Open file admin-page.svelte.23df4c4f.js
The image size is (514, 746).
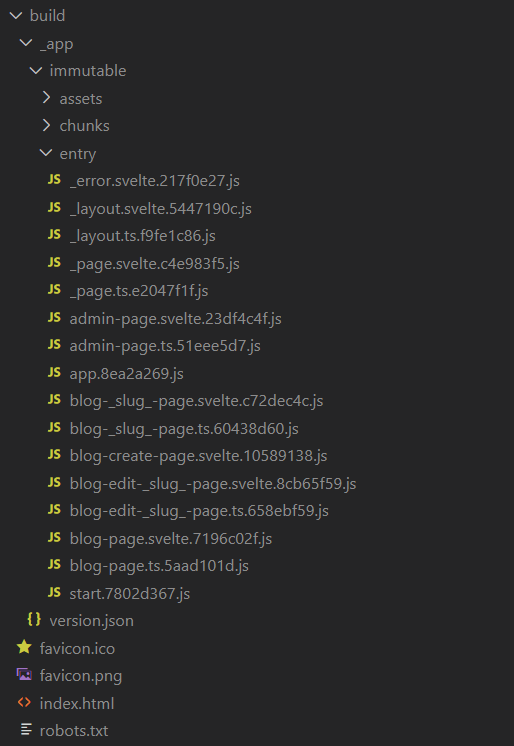pos(176,318)
